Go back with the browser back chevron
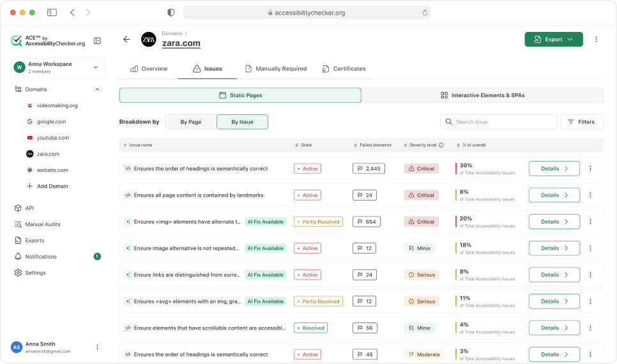 click(x=72, y=13)
